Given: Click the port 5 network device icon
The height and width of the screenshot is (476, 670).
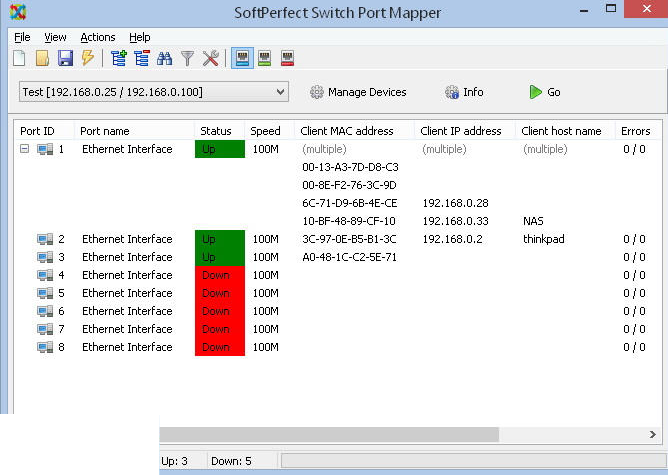Looking at the screenshot, I should [45, 293].
